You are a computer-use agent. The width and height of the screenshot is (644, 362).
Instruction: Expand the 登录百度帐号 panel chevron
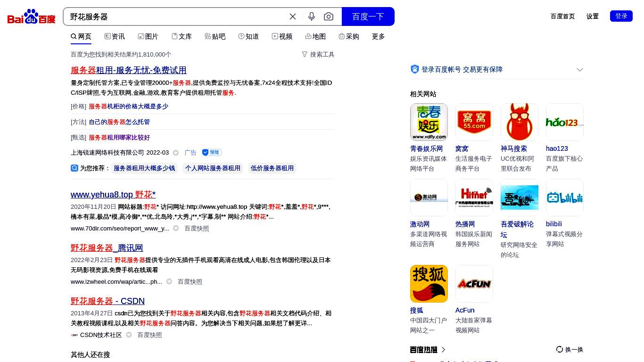(x=580, y=70)
